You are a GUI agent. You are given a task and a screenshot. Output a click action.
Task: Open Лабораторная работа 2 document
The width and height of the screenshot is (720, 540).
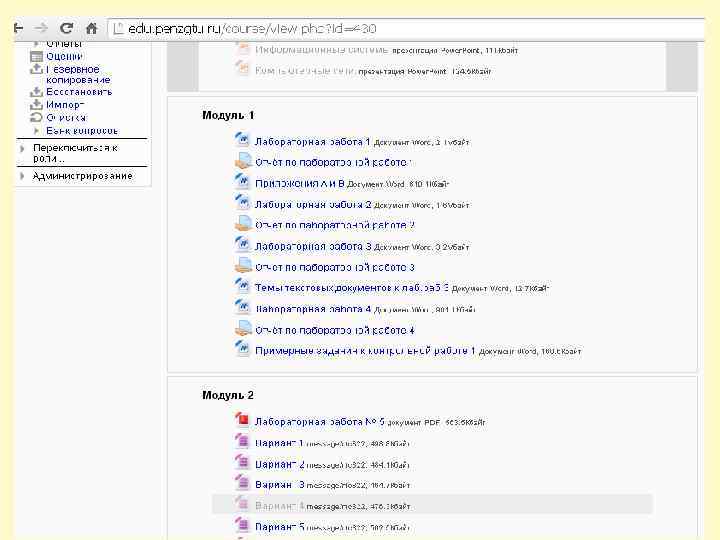[313, 205]
